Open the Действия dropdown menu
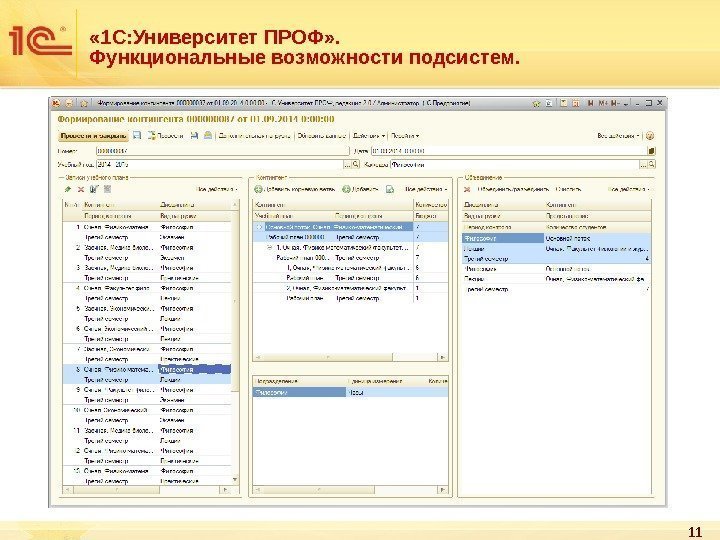 pyautogui.click(x=369, y=136)
